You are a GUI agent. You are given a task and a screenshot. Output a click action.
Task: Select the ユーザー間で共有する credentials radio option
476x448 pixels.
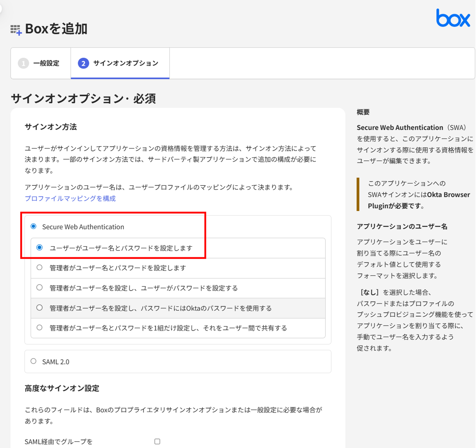40,328
